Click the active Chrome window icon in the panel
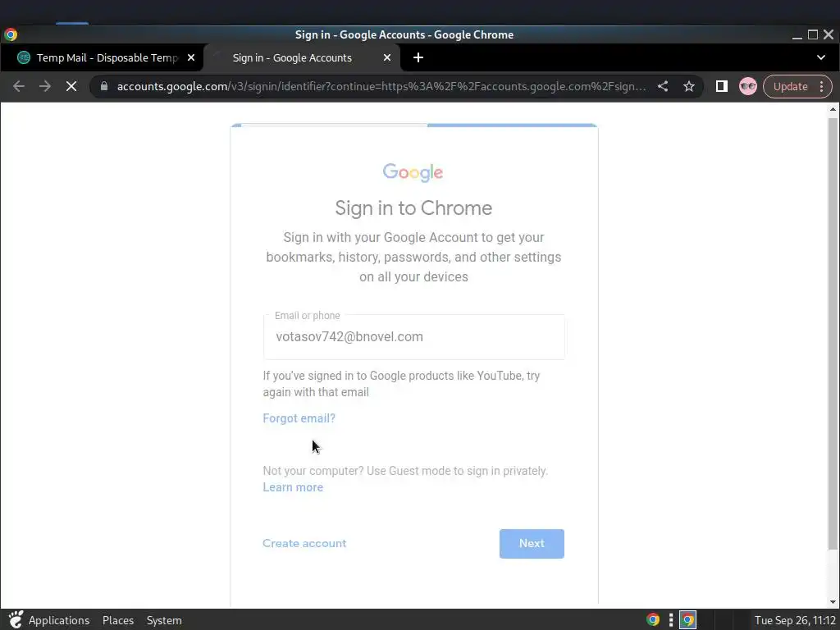The height and width of the screenshot is (630, 840). tap(688, 620)
